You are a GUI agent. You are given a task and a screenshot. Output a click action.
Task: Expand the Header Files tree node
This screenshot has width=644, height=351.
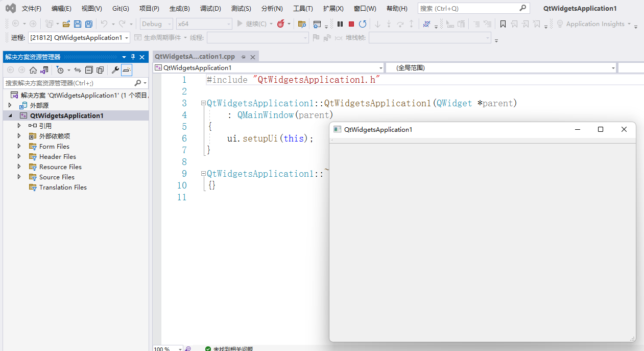click(18, 156)
